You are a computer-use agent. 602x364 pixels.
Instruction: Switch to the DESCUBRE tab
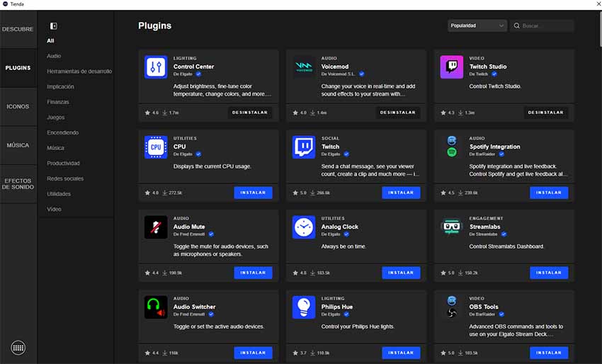[x=18, y=30]
